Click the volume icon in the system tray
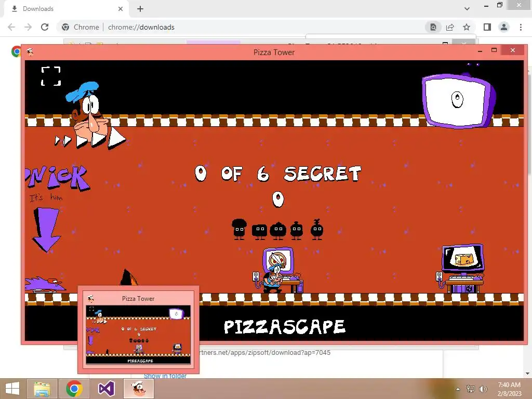This screenshot has width=532, height=399. coord(483,389)
